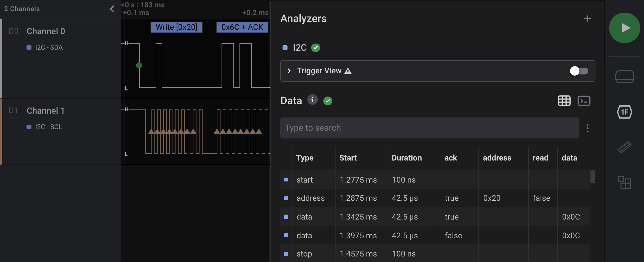Open the terminal view icon next to Data
Screen dimensions: 644x262
584,101
